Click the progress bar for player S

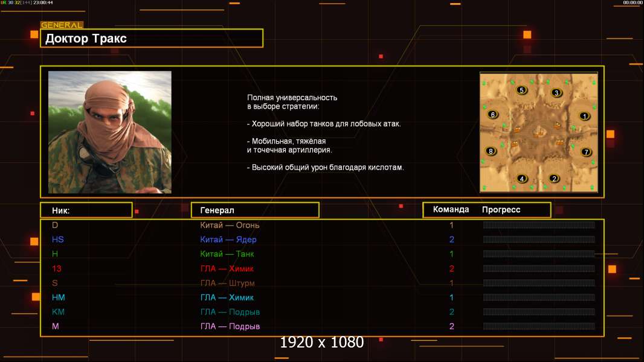(539, 283)
